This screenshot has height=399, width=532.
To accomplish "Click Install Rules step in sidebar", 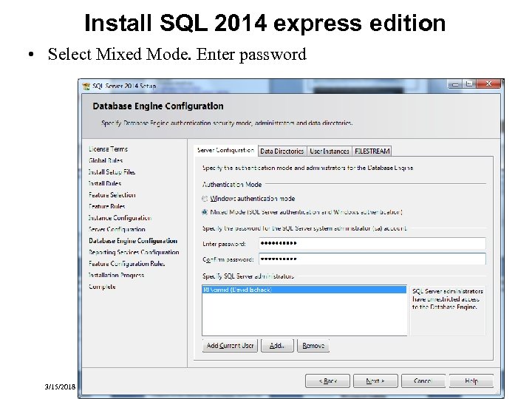I will [x=105, y=183].
